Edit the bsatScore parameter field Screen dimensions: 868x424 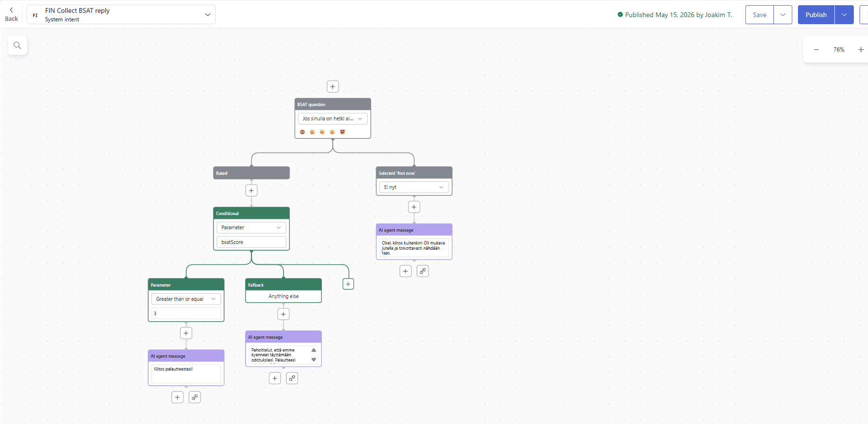(251, 242)
